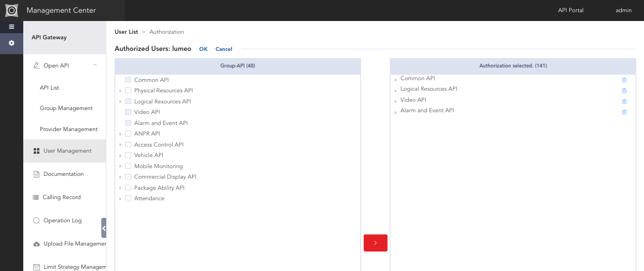Click the Operation Log magnifier icon
The width and height of the screenshot is (644, 271).
(36, 221)
